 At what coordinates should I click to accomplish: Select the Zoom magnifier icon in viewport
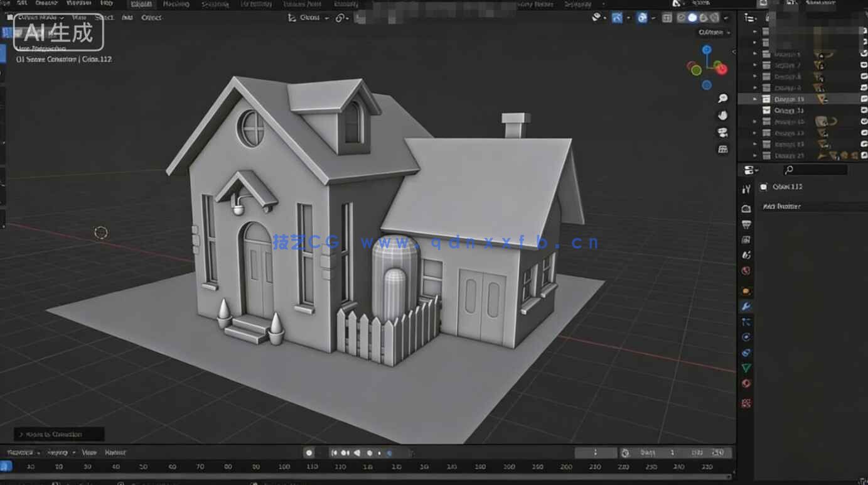point(722,98)
